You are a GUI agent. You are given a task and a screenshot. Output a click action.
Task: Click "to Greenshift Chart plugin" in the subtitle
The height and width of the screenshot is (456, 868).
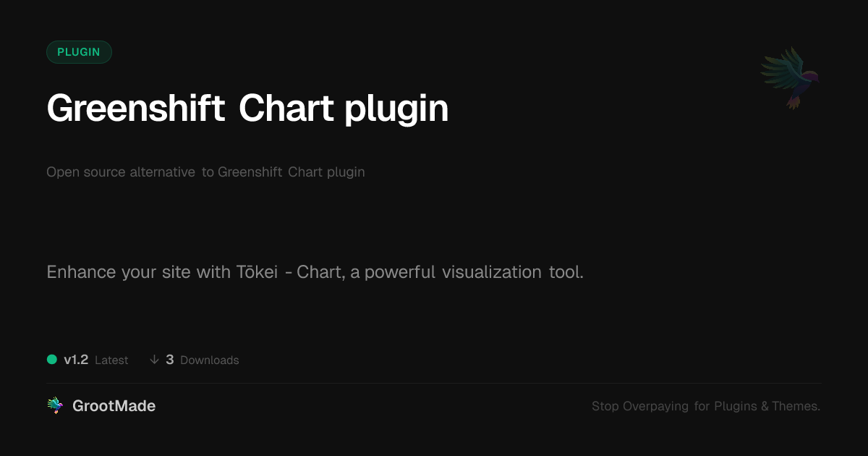tap(283, 172)
